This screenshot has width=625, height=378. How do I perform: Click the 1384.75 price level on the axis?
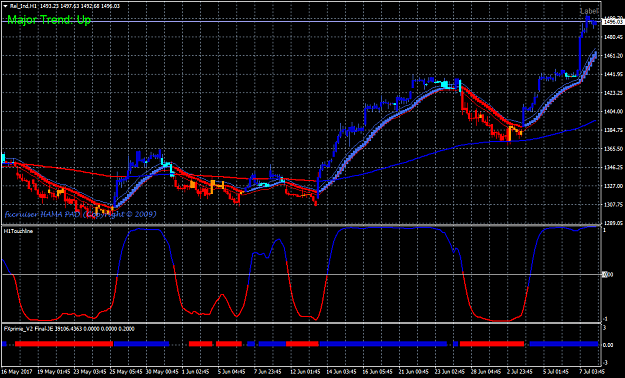click(x=613, y=130)
